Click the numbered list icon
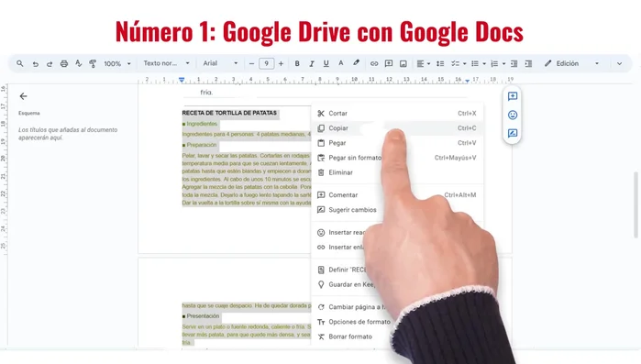The image size is (641, 364). pos(494,64)
